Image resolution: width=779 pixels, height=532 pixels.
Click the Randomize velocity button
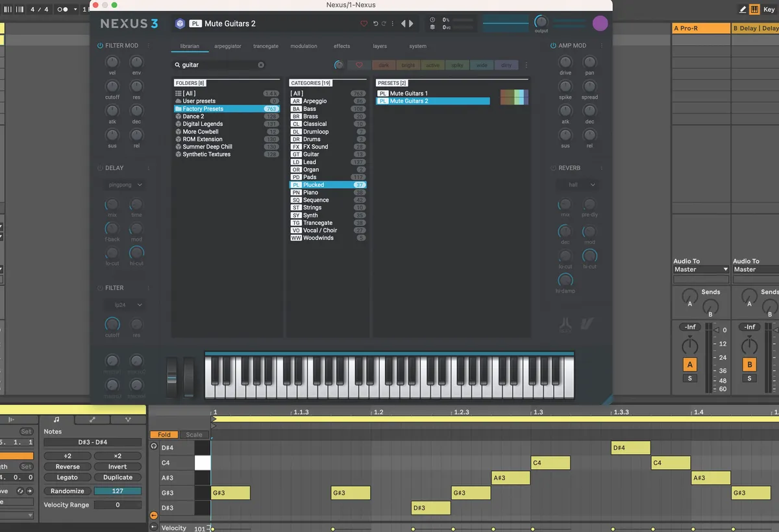click(x=68, y=491)
